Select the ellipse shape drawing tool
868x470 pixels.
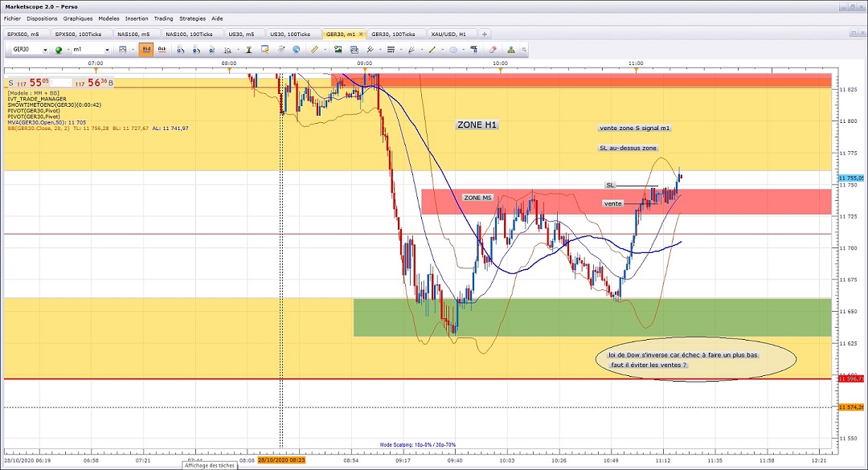click(x=453, y=50)
